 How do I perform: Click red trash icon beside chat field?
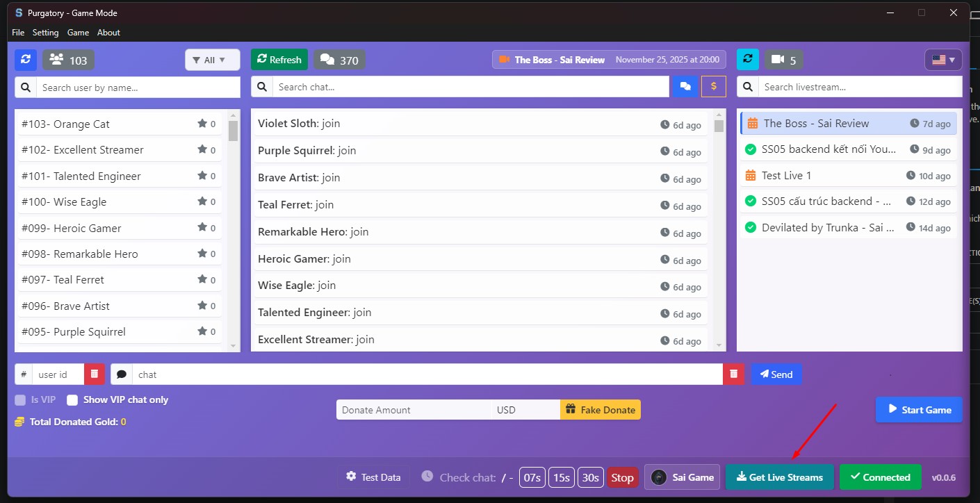pyautogui.click(x=733, y=374)
